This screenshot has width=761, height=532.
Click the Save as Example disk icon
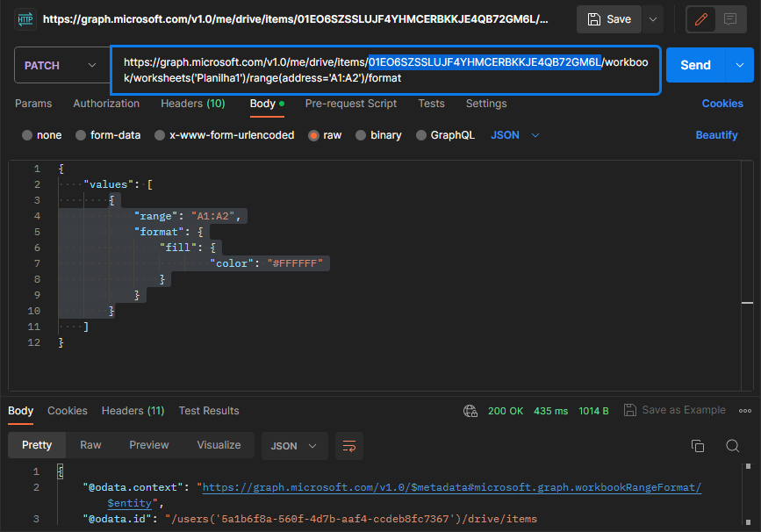coord(630,410)
